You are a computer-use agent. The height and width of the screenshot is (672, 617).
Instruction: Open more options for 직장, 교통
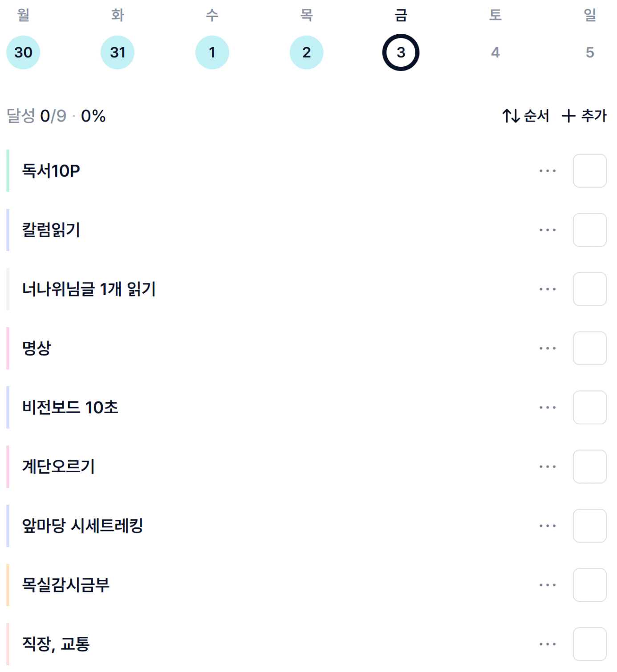[x=547, y=644]
